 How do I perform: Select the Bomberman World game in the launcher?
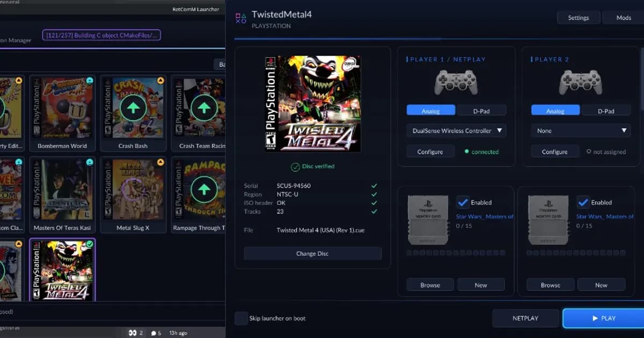click(x=62, y=113)
